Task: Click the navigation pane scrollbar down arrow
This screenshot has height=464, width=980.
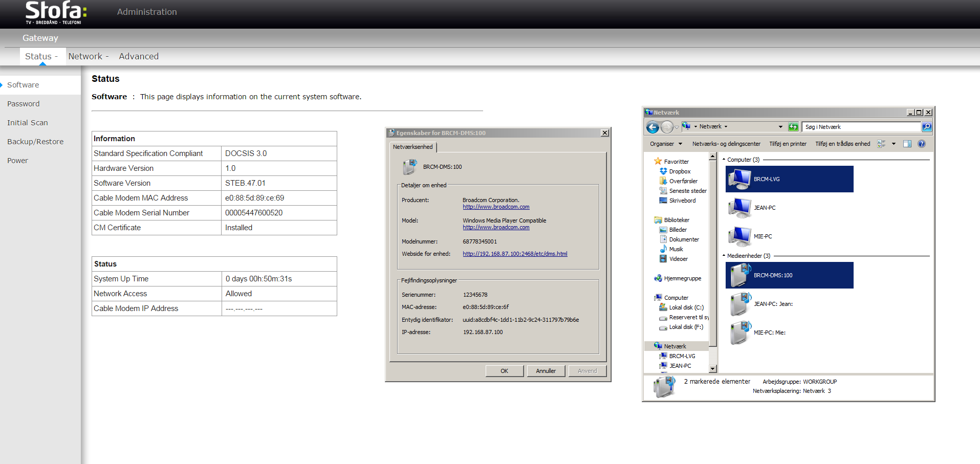Action: [x=713, y=369]
